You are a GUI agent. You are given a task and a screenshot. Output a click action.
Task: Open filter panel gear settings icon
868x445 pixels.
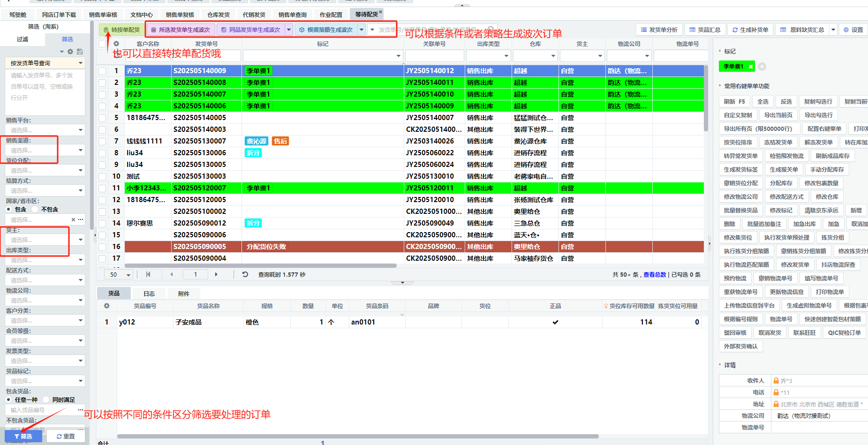[x=70, y=52]
